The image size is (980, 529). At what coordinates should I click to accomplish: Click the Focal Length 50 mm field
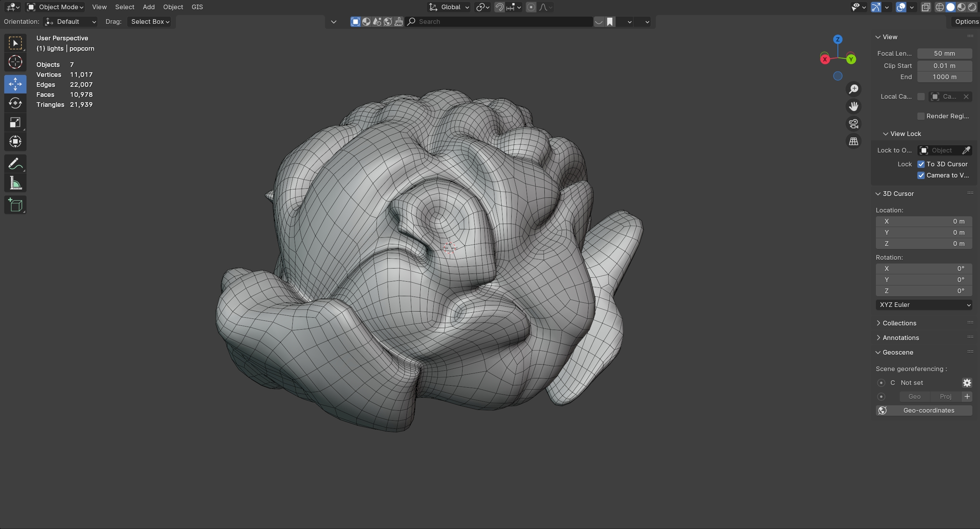point(944,53)
